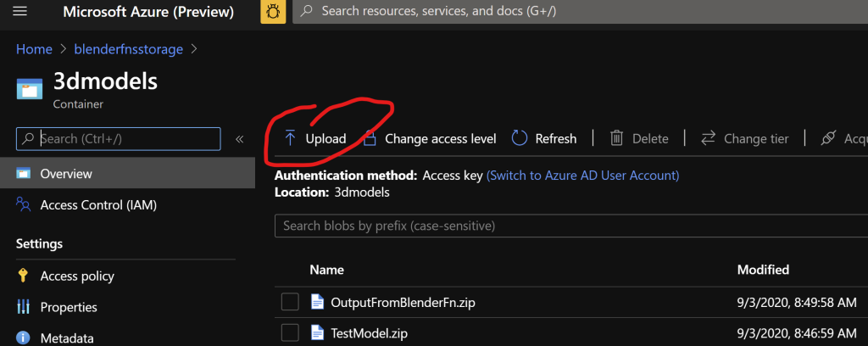The image size is (868, 346).
Task: Click the lock icon for access level
Action: 370,138
